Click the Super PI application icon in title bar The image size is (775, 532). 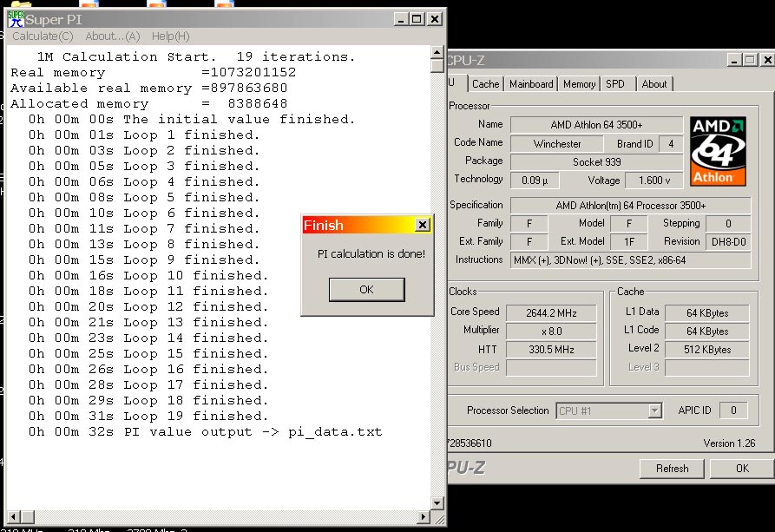[x=16, y=19]
